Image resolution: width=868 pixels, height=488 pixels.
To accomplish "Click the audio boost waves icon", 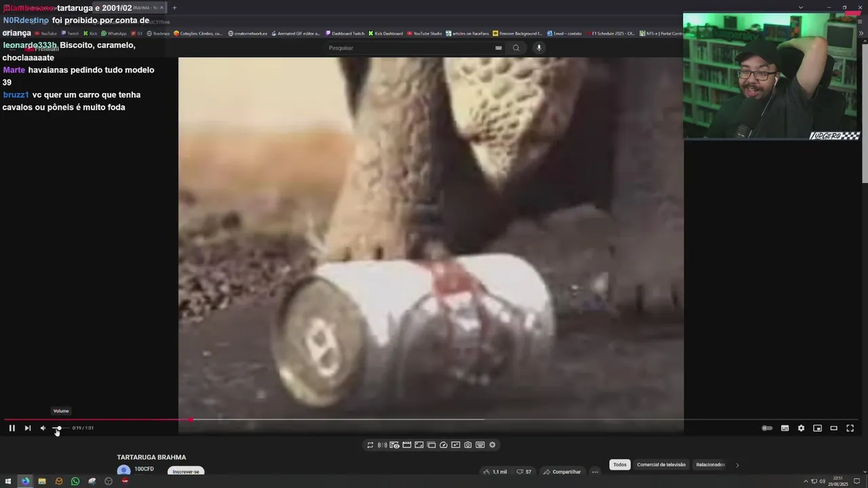I will tap(382, 445).
